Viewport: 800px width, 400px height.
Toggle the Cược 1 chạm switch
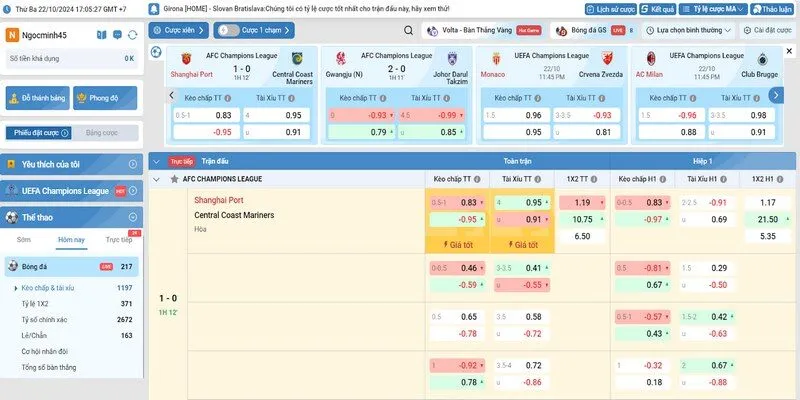pos(226,31)
